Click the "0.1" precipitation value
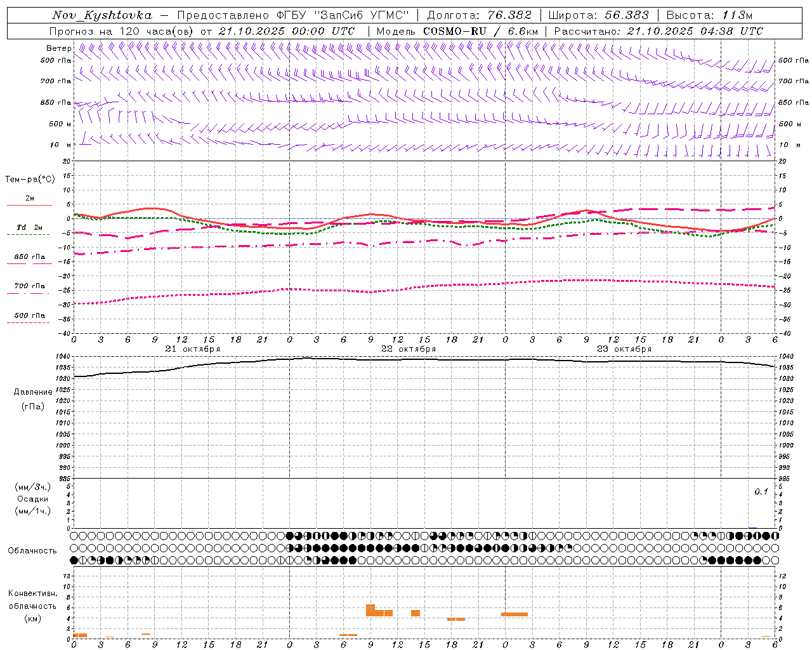The image size is (812, 650). click(761, 491)
